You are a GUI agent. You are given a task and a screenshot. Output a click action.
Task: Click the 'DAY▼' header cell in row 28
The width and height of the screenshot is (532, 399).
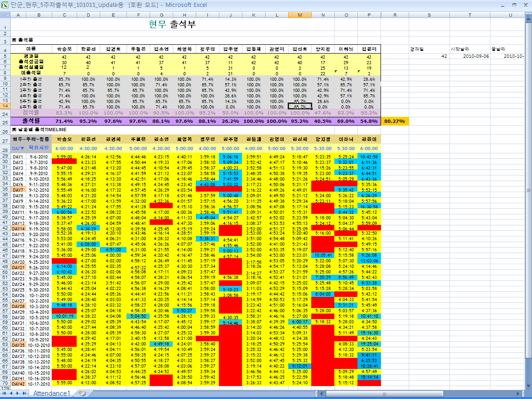(18, 149)
